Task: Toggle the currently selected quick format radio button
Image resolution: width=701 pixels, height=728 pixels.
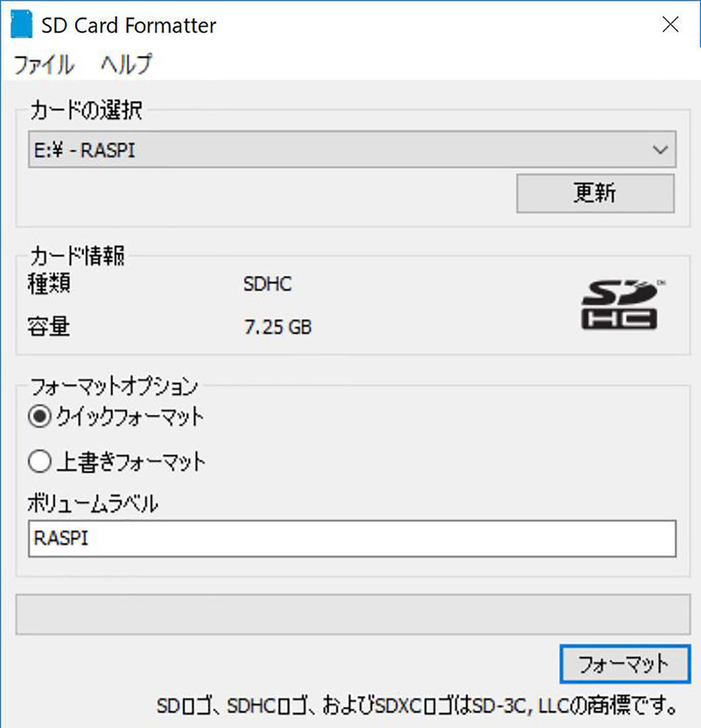Action: [x=41, y=417]
